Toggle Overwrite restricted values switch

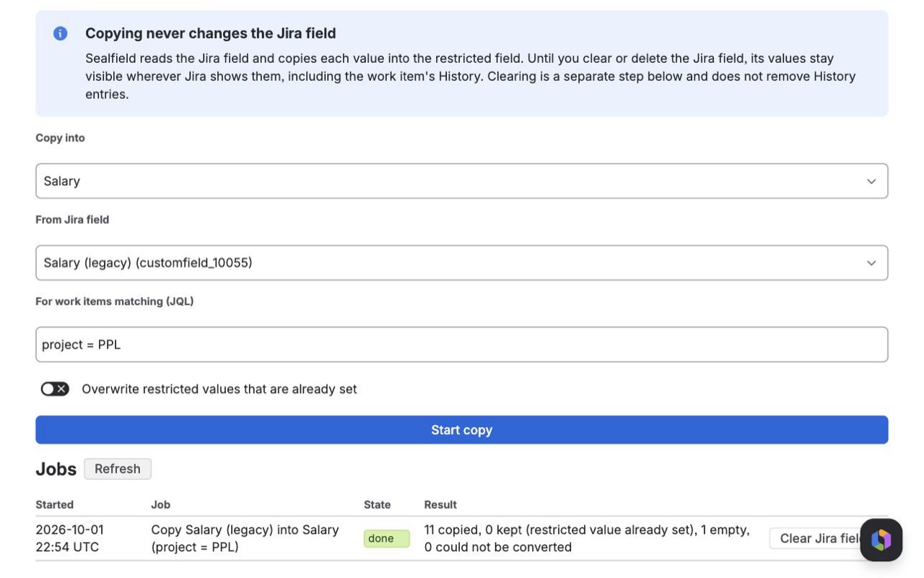click(x=55, y=389)
